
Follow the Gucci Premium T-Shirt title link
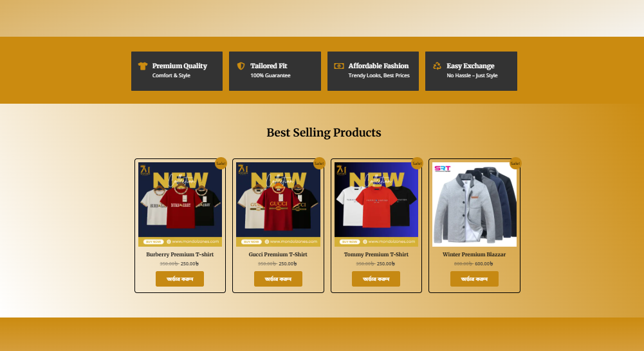[x=278, y=254]
